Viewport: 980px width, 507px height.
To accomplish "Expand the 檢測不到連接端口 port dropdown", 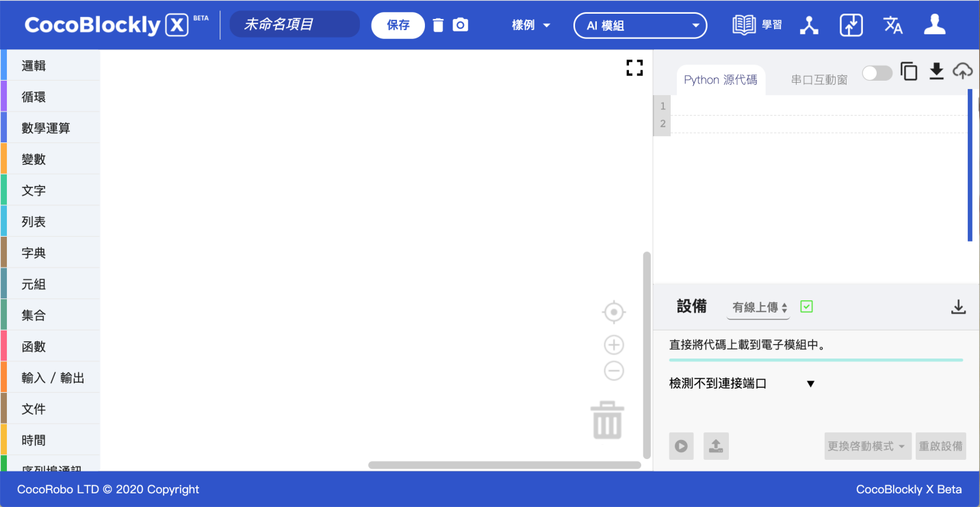I will (x=742, y=384).
